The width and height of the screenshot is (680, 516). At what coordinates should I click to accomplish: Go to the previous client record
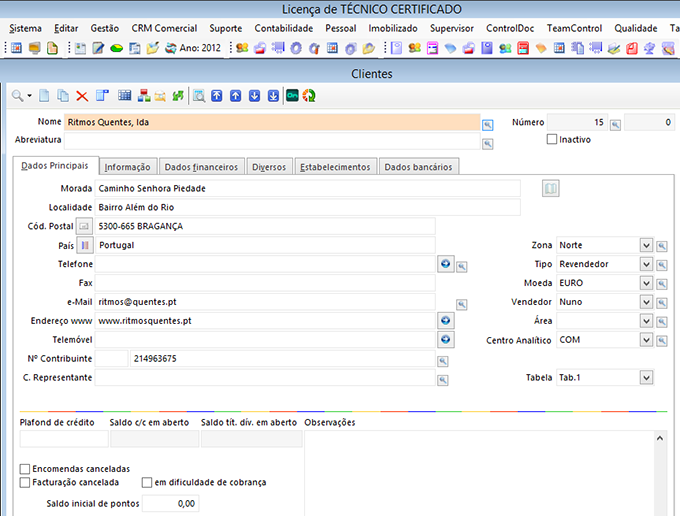click(235, 96)
